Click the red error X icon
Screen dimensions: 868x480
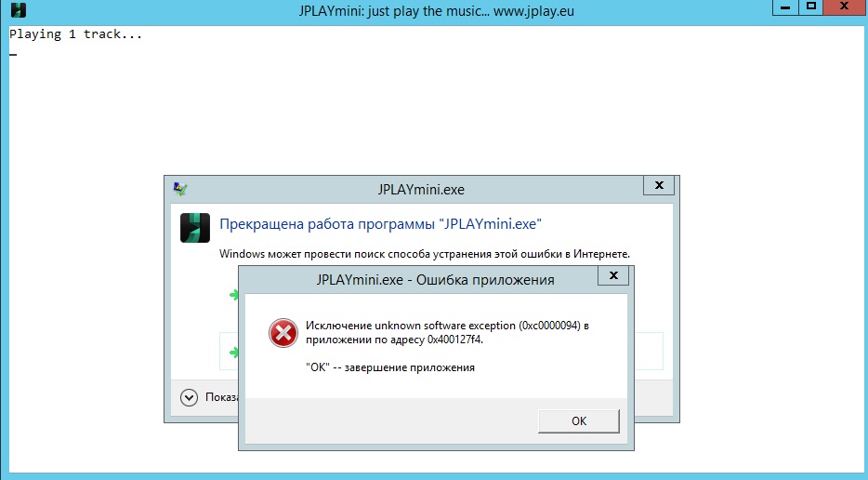(x=283, y=333)
